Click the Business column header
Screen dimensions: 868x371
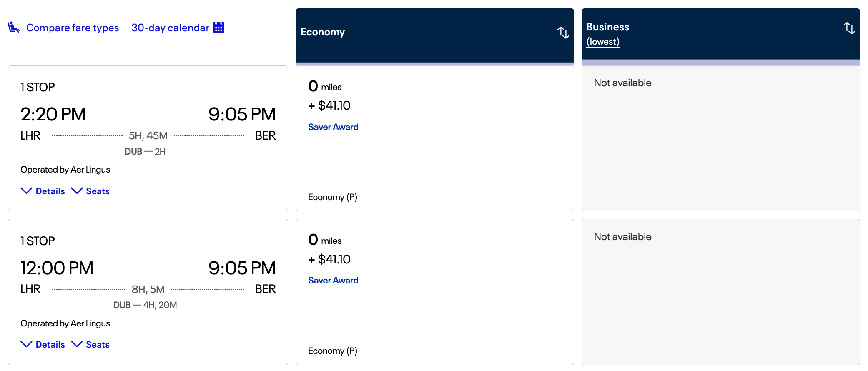(608, 27)
